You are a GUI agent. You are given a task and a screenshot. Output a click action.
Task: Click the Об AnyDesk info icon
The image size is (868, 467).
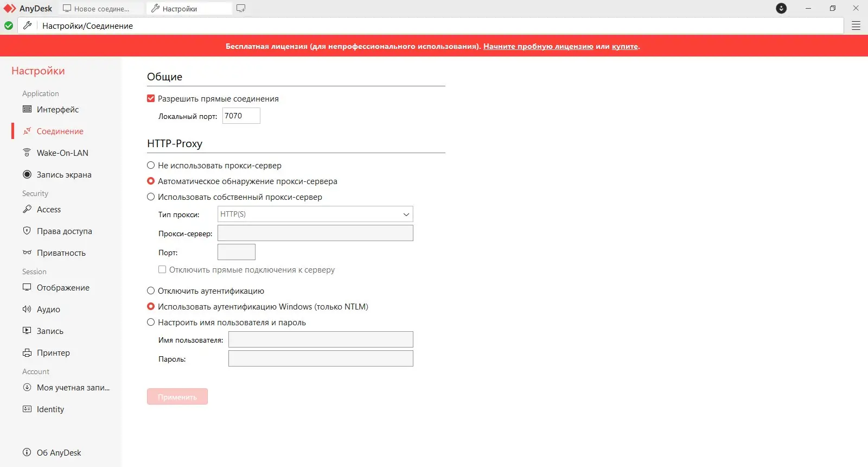pyautogui.click(x=27, y=452)
